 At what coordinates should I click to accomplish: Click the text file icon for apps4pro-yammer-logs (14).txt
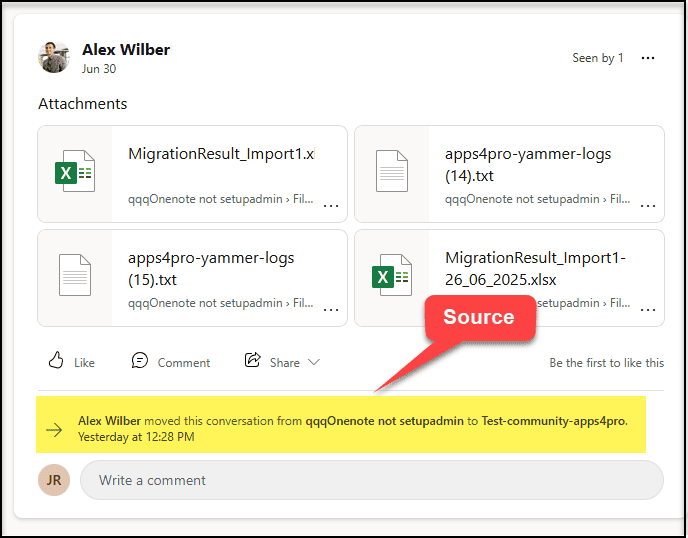tap(392, 173)
